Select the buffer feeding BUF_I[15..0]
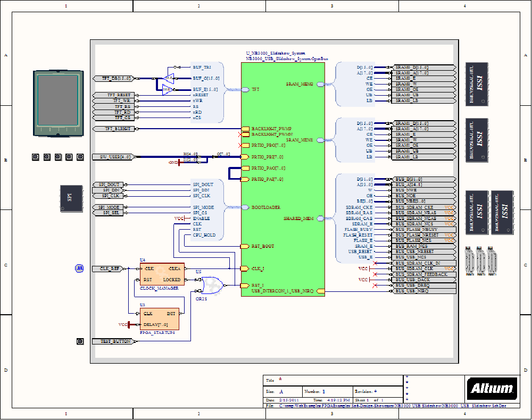Image resolution: width=532 pixels, height=420 pixels. pos(168,90)
